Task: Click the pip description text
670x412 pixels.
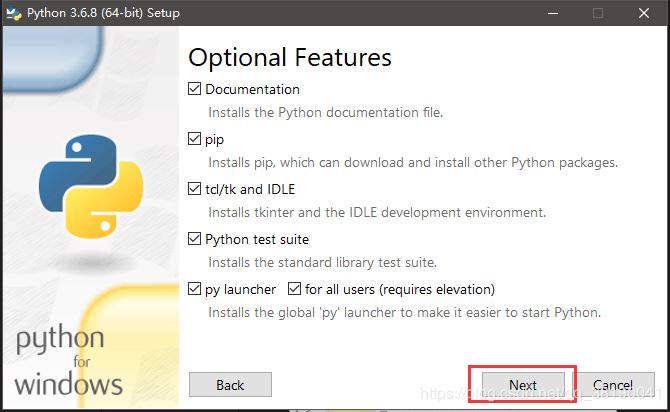Action: pyautogui.click(x=412, y=162)
